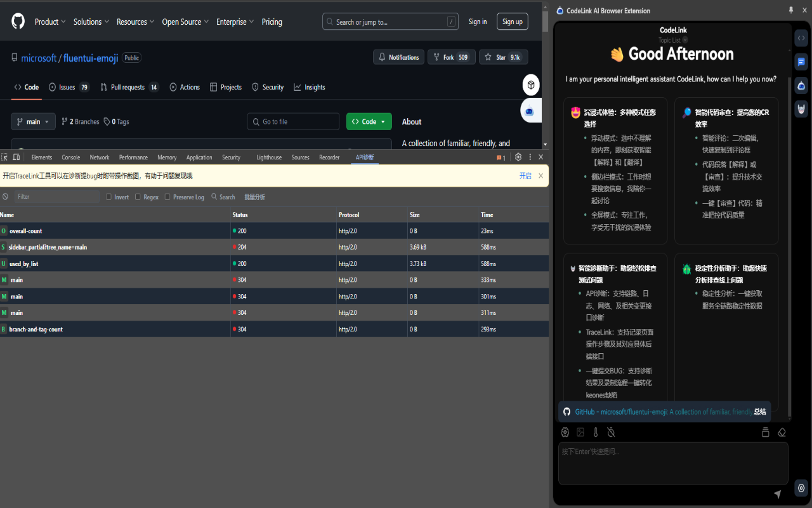This screenshot has width=812, height=508.
Task: Turn on Preserve Log checkbox
Action: pos(168,197)
